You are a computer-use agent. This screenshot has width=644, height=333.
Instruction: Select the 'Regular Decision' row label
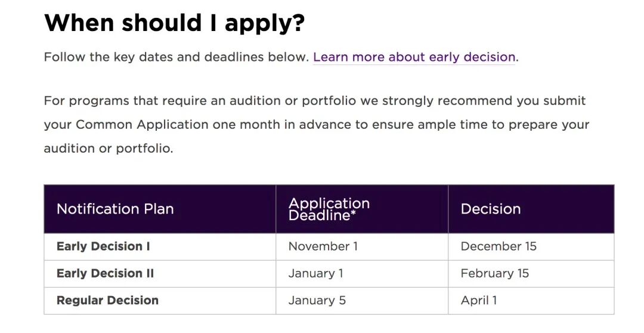coord(107,300)
